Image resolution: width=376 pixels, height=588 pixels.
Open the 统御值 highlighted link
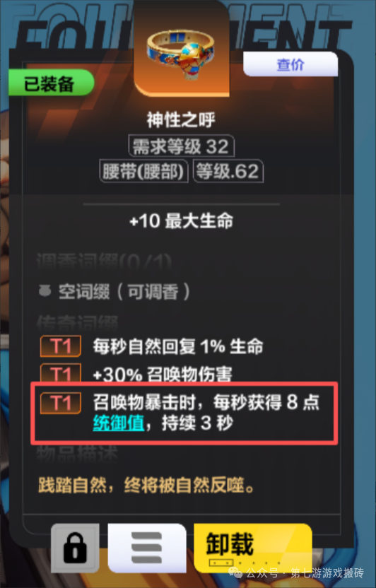click(119, 423)
